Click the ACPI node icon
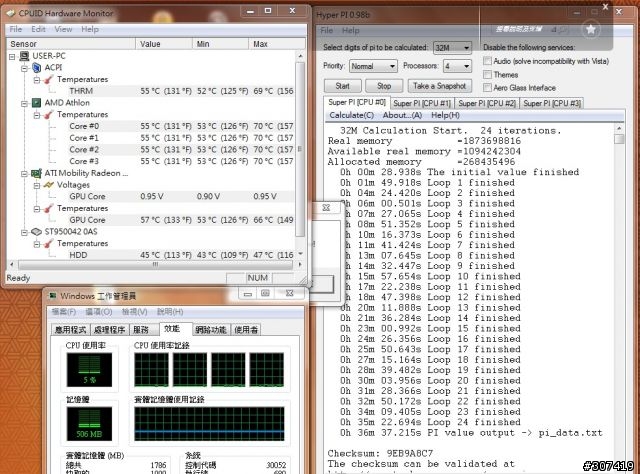Viewport: 640px width, 474px height. [x=37, y=68]
